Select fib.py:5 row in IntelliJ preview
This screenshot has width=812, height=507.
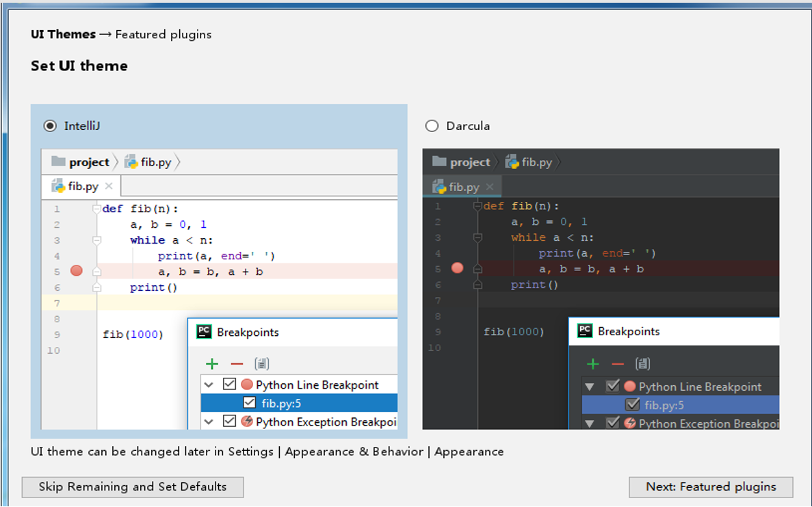pyautogui.click(x=300, y=402)
